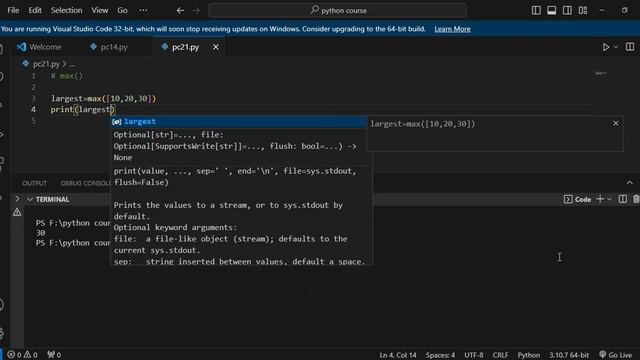Switch to the DEBUG CONSOLE panel tab
This screenshot has width=640, height=360.
[85, 183]
